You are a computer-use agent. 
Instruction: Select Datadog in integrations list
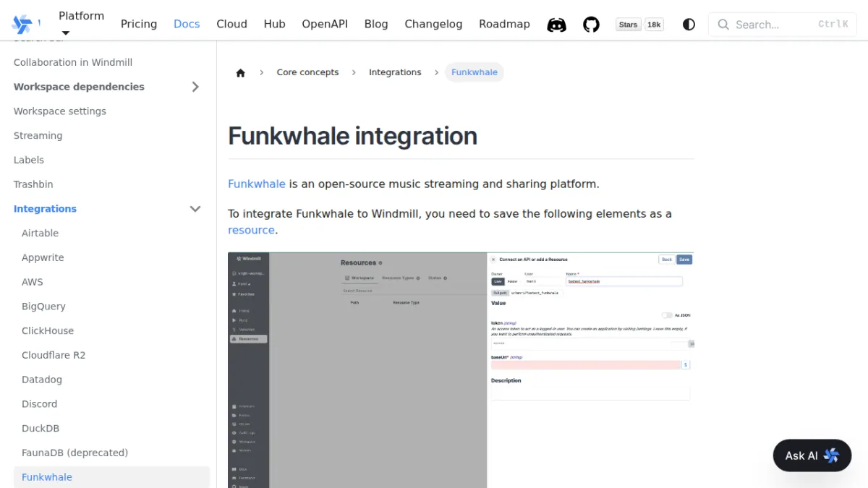42,380
